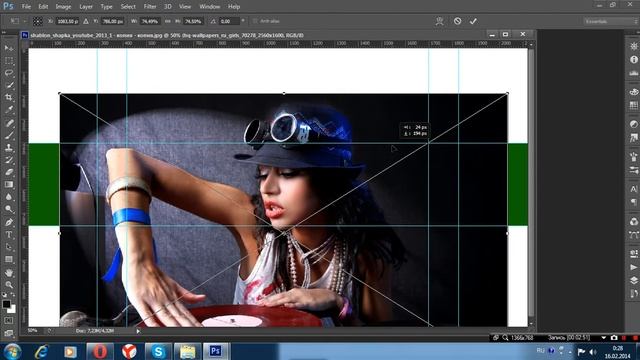Select the Clone Stamp tool
This screenshot has width=640, height=360.
pos(9,147)
